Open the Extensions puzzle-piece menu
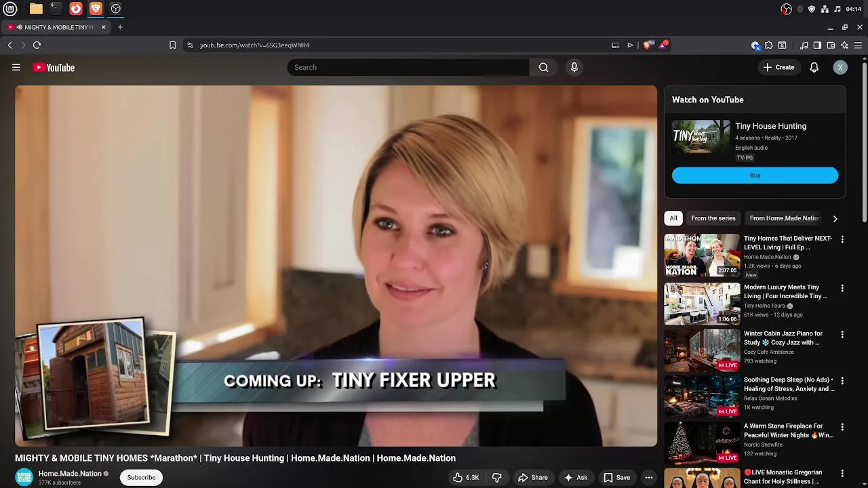 pyautogui.click(x=768, y=45)
